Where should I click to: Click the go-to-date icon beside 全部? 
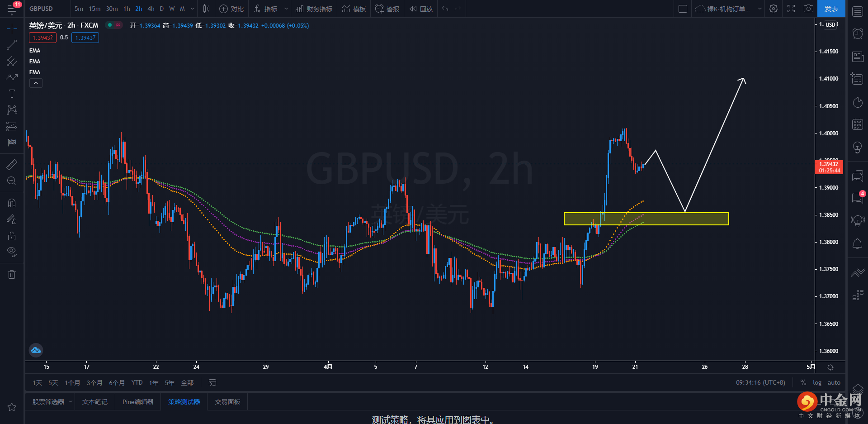pyautogui.click(x=212, y=383)
